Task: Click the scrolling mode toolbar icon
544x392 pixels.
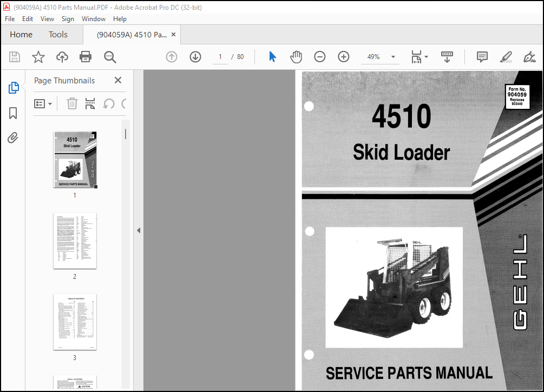Action: tap(447, 57)
